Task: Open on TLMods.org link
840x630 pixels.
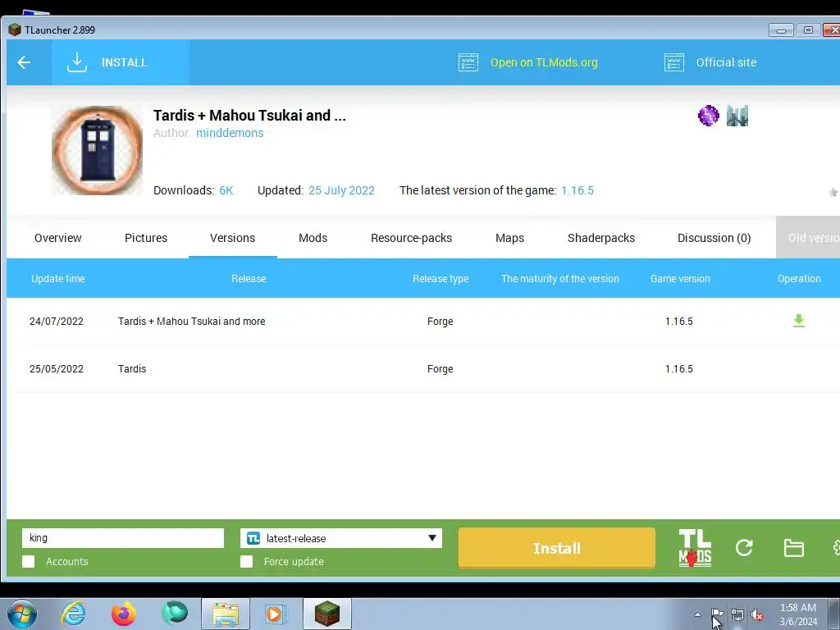Action: (528, 62)
